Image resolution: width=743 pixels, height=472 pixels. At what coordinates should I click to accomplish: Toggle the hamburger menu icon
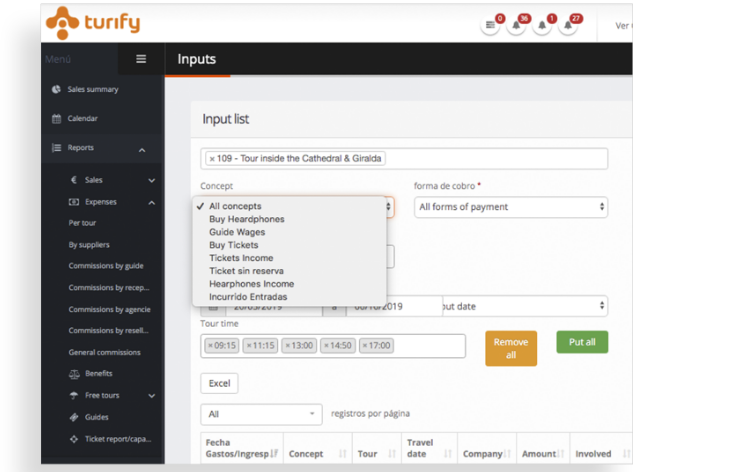point(141,59)
